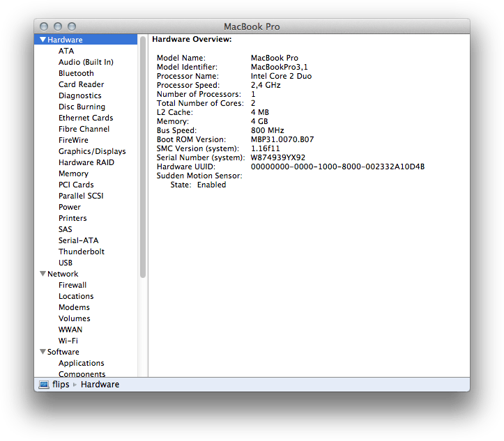This screenshot has width=504, height=441.
Task: Select Locations under Network
Action: click(x=76, y=296)
